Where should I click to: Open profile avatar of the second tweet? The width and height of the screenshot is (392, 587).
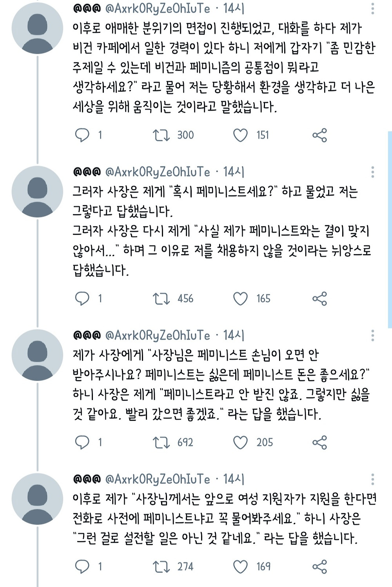[37, 191]
